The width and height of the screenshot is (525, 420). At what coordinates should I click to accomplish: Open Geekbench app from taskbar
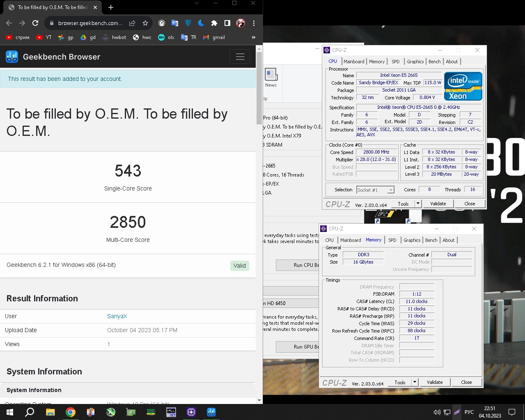(211, 412)
